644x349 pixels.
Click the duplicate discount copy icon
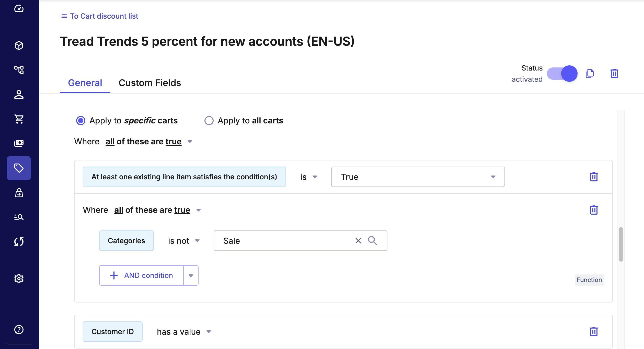click(x=590, y=74)
